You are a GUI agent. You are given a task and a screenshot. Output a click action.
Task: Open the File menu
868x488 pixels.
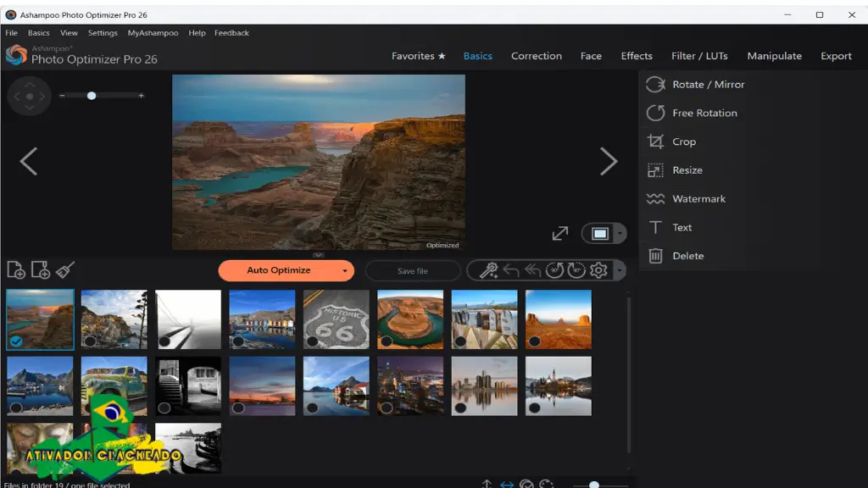pos(12,33)
